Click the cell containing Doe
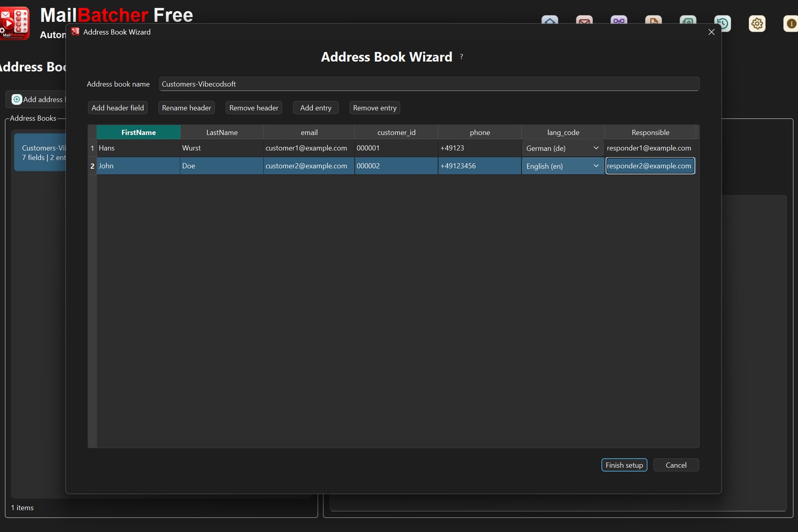 (222, 166)
